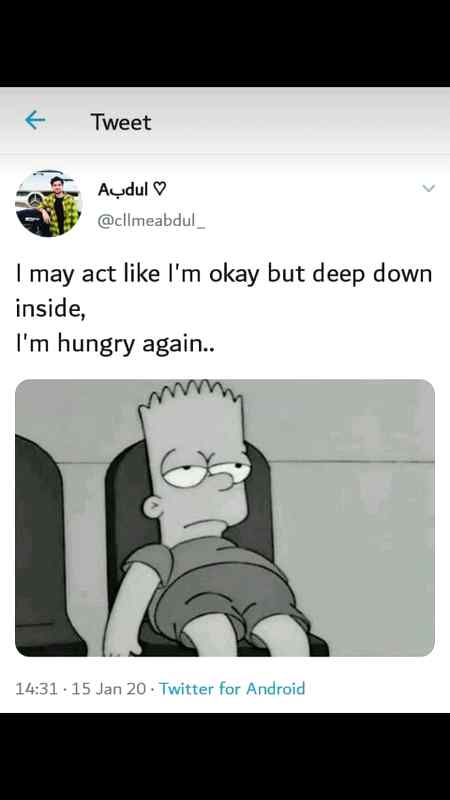Viewport: 450px width, 800px height.
Task: Tap the 'Tweet' header title
Action: click(121, 122)
